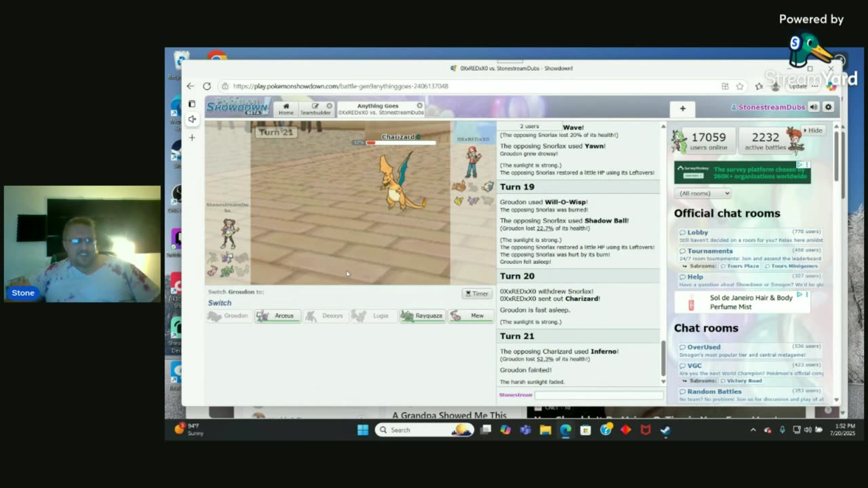Click the Timer button
This screenshot has height=488, width=868.
point(477,293)
